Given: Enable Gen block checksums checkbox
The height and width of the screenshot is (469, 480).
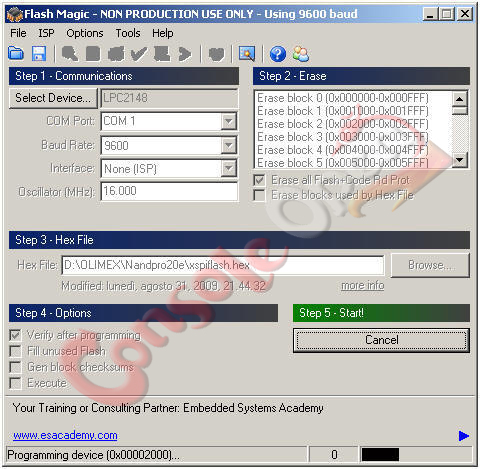Looking at the screenshot, I should [15, 367].
